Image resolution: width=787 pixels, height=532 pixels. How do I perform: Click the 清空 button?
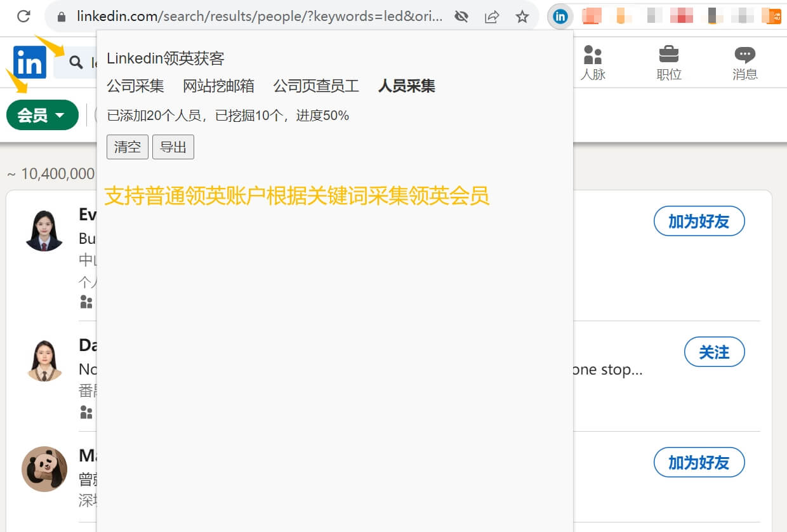128,147
